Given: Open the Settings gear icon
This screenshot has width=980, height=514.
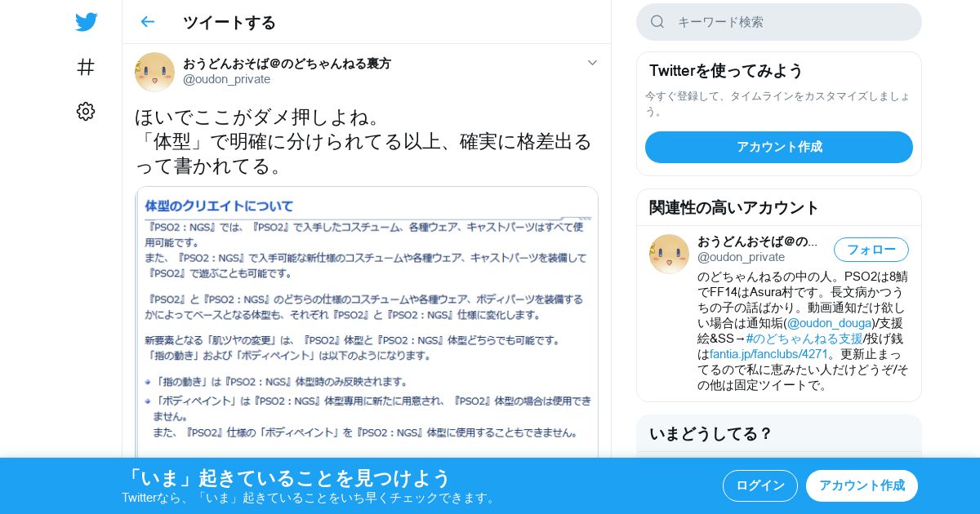Looking at the screenshot, I should pos(86,112).
